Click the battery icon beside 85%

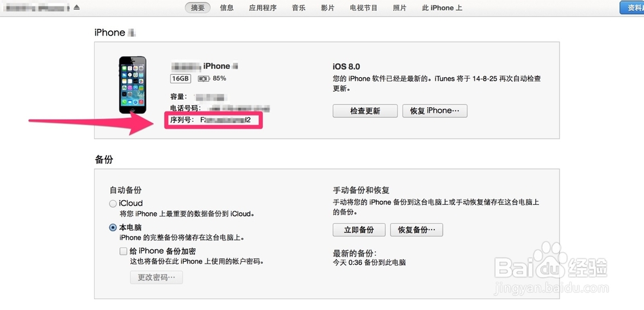pos(204,78)
